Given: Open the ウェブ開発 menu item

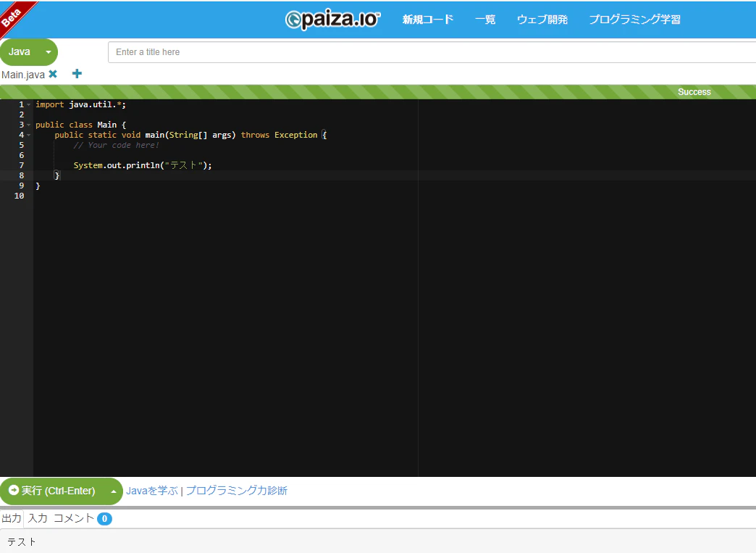Looking at the screenshot, I should coord(542,20).
